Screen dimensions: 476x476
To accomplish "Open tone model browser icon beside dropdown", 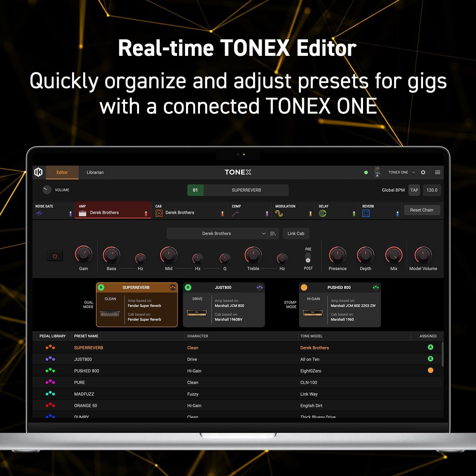I will 273,234.
